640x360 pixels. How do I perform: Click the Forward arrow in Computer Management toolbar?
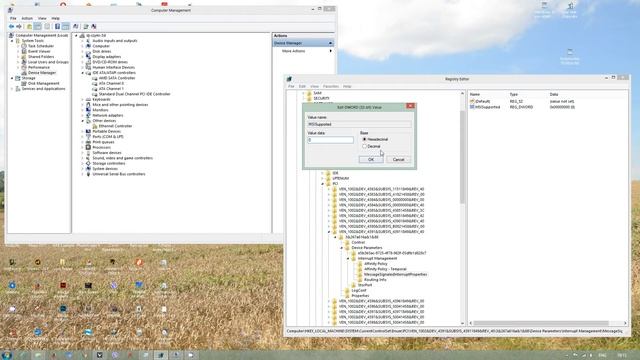point(19,27)
